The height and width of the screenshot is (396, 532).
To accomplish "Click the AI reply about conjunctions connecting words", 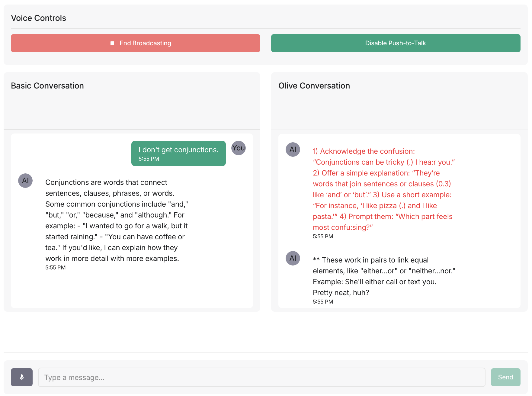I will (117, 221).
